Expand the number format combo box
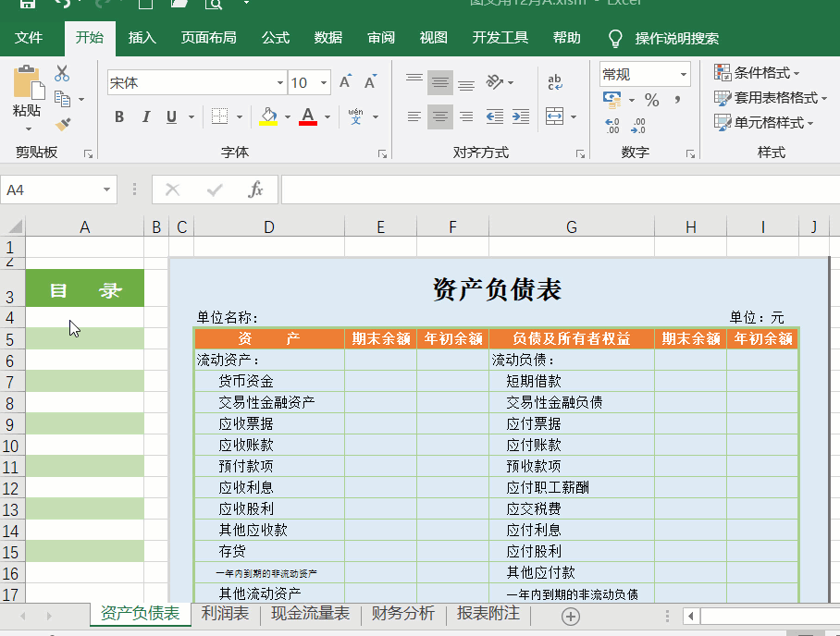This screenshot has width=840, height=636. 684,74
